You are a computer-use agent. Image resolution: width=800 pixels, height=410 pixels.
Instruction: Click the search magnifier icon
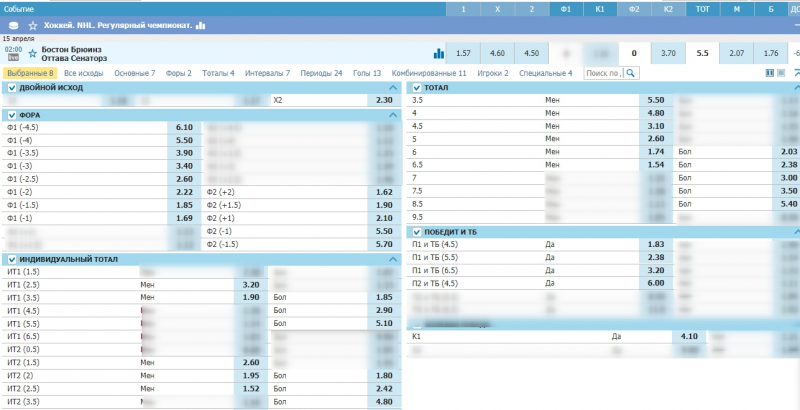tap(631, 73)
